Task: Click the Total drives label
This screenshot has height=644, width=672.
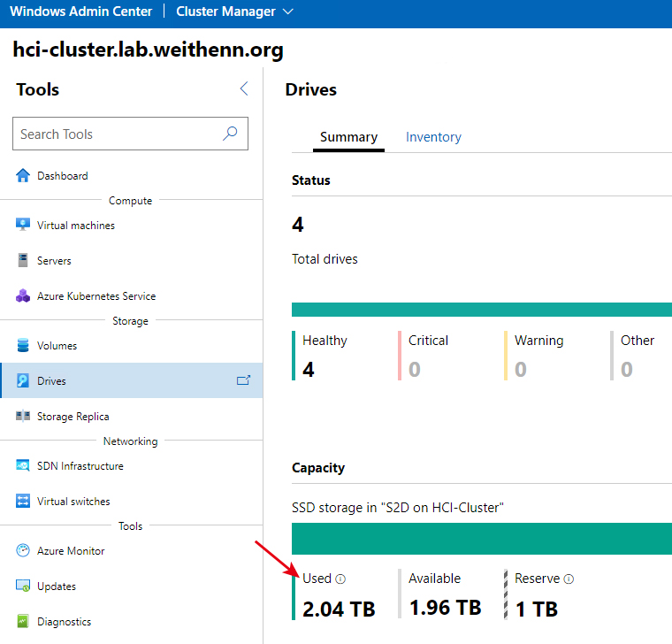Action: 325,259
